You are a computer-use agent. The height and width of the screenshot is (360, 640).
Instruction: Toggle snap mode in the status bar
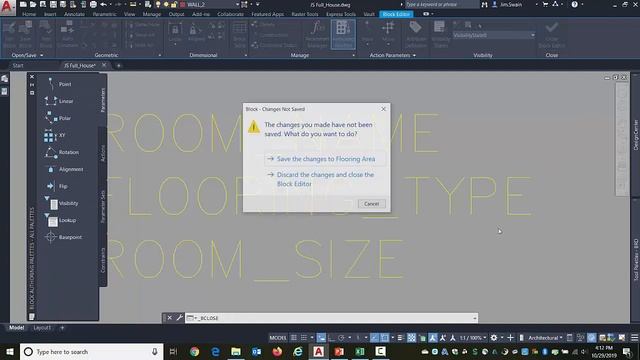click(x=304, y=338)
